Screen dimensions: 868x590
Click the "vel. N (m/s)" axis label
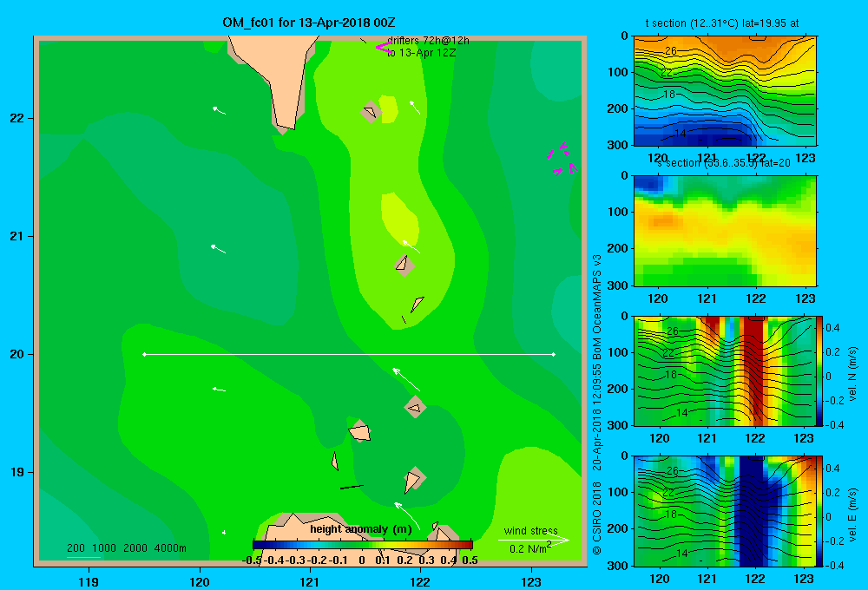[x=852, y=374]
